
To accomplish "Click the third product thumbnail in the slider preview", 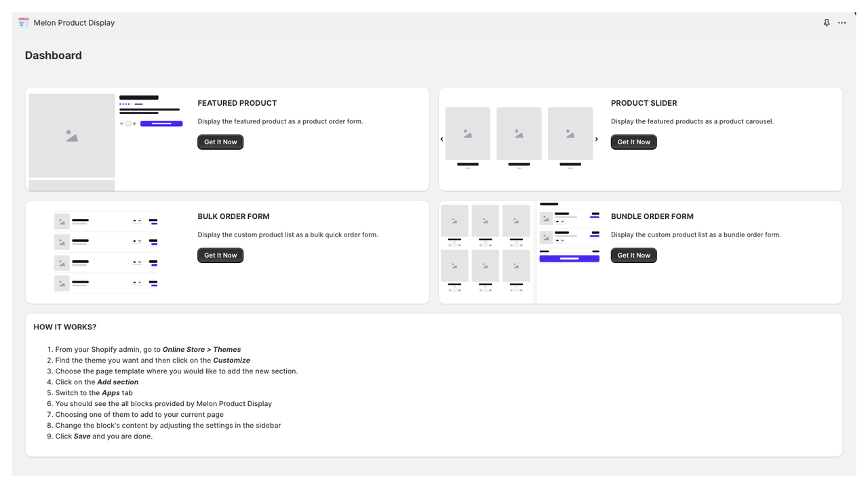I will click(x=570, y=133).
